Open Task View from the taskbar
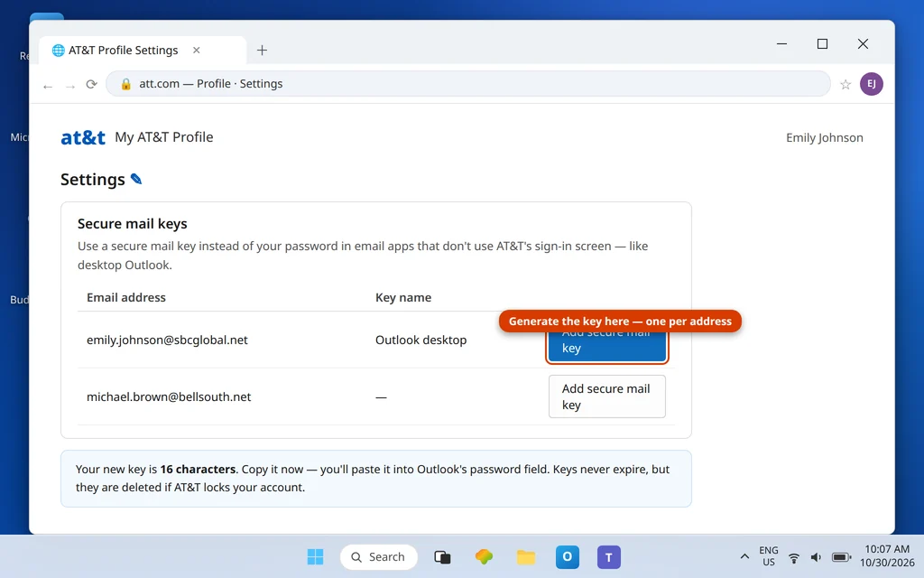924x578 pixels. [x=442, y=556]
